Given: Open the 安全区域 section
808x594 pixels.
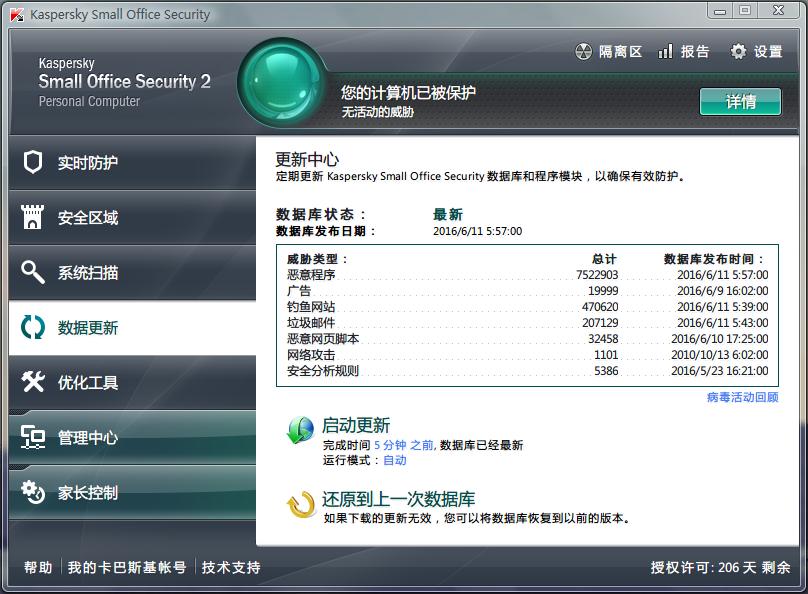Looking at the screenshot, I should click(x=132, y=217).
